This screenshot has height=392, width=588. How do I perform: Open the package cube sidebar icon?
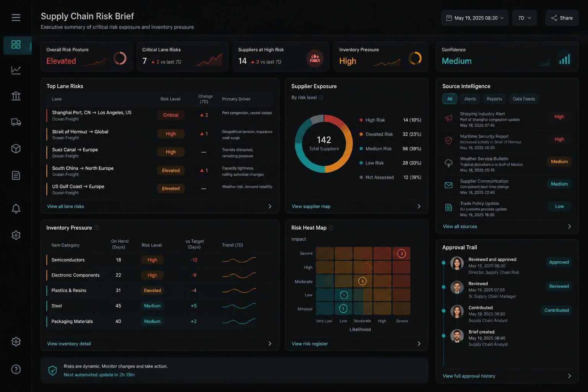[x=16, y=149]
